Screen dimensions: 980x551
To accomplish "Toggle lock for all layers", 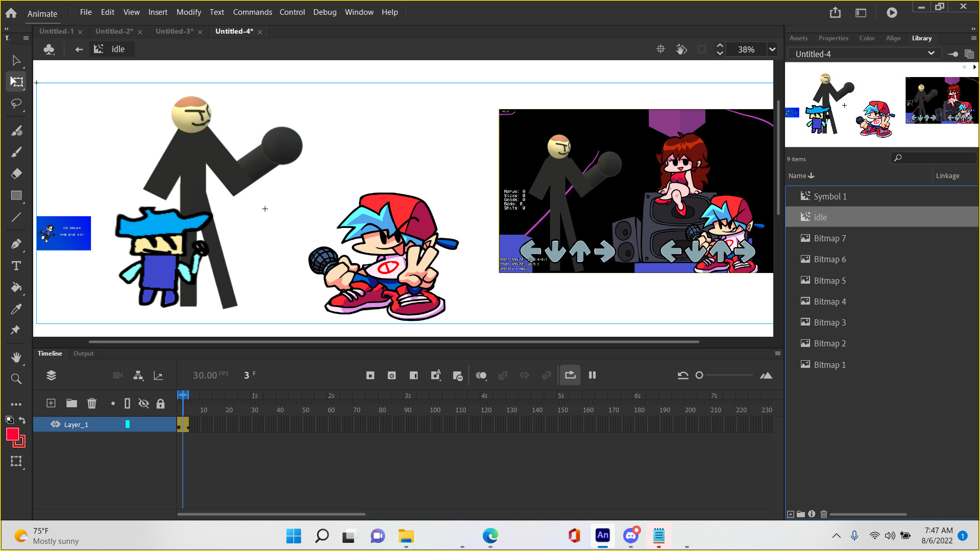I will tap(160, 404).
